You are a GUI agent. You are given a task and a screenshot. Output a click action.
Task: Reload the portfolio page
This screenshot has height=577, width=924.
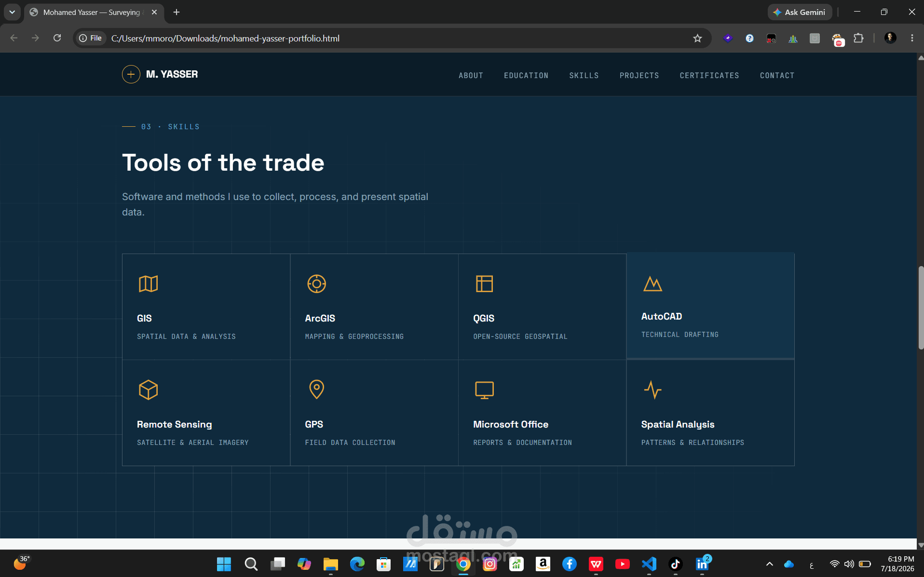(57, 38)
